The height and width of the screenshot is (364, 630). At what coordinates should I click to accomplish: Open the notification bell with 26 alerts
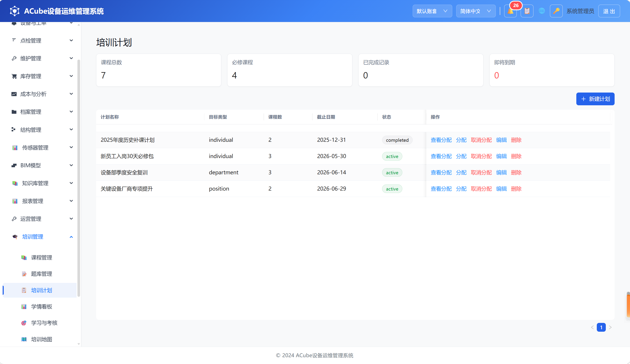coord(510,11)
